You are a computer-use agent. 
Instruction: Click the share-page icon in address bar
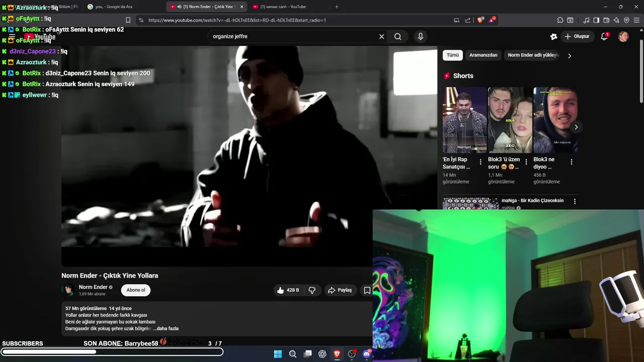click(468, 20)
